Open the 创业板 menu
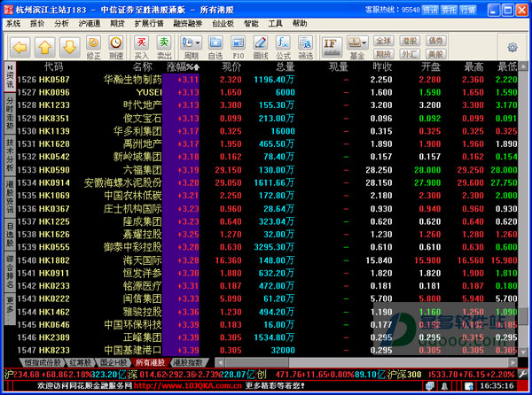532x395 pixels. pos(223,23)
